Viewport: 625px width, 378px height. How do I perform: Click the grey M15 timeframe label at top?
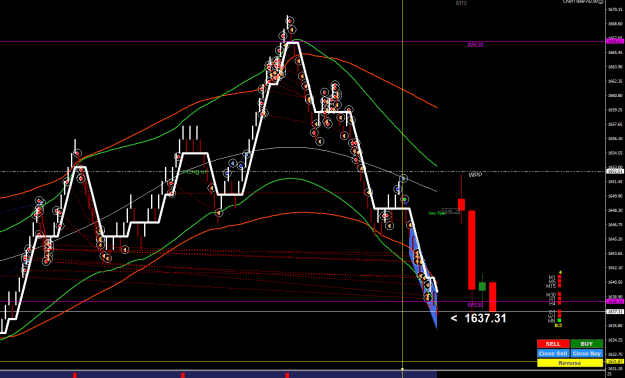point(461,3)
